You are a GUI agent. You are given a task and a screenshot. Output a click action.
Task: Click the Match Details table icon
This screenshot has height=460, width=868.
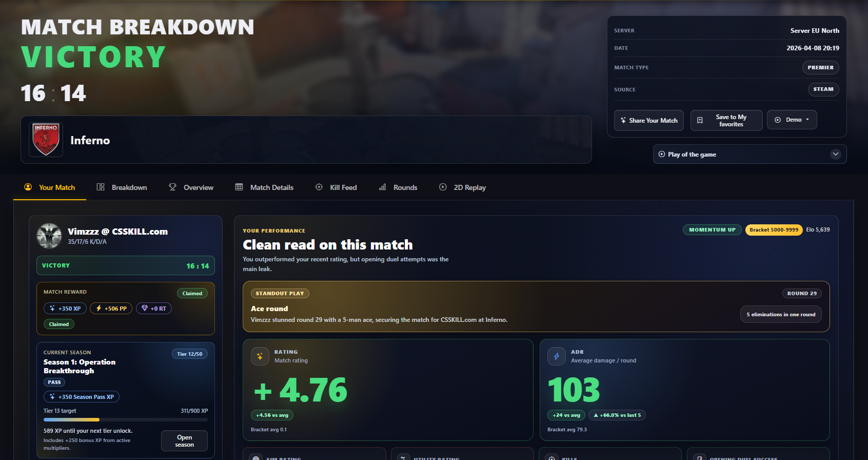239,187
